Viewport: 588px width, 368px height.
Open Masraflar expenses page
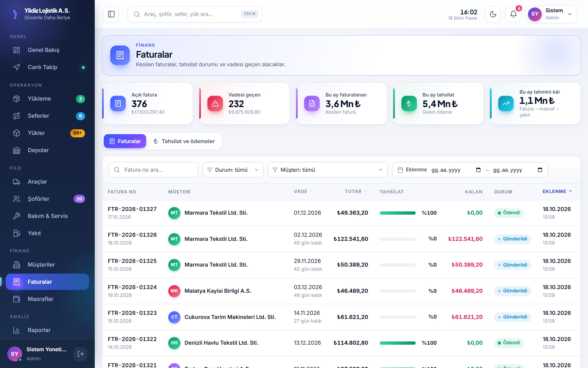tap(47, 299)
